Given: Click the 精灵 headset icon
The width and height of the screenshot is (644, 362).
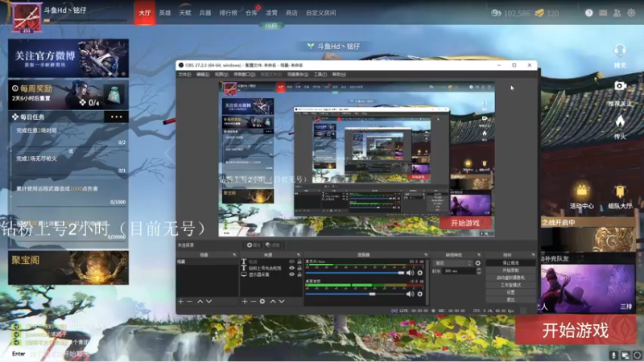Looking at the screenshot, I should coord(620,51).
